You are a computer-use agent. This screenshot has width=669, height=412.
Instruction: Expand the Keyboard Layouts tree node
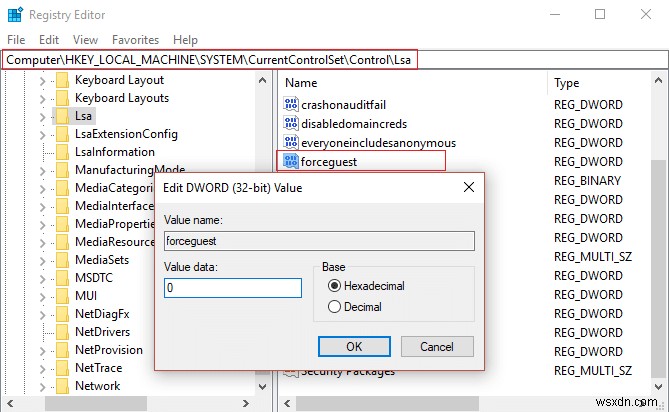42,99
